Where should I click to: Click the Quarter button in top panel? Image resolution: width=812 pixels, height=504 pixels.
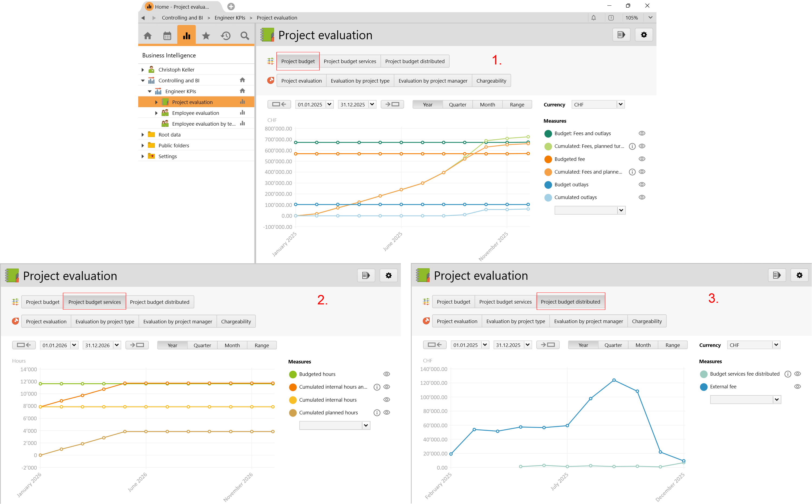(x=457, y=105)
